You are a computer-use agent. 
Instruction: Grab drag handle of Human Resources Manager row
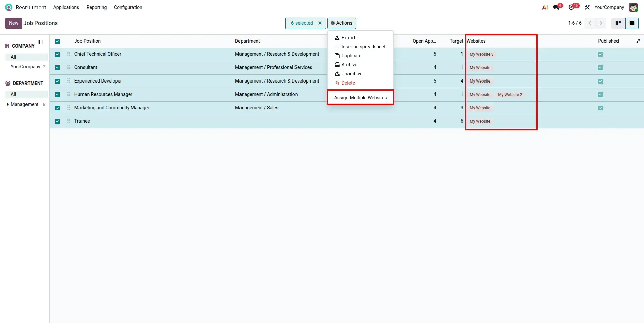[69, 94]
